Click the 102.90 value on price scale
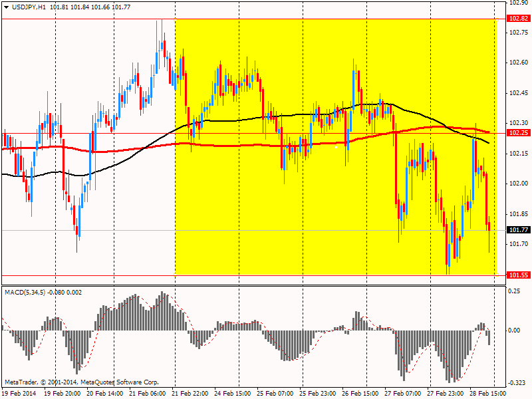The width and height of the screenshot is (532, 399). click(517, 3)
